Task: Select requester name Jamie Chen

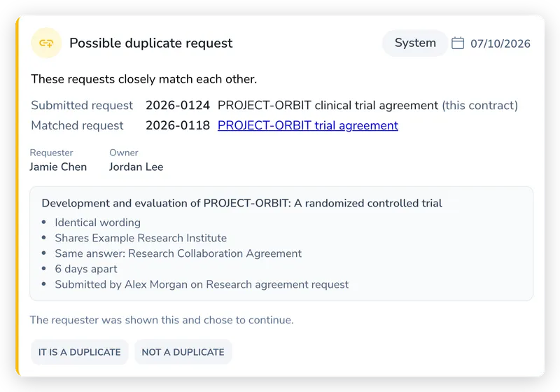Action: click(x=58, y=167)
